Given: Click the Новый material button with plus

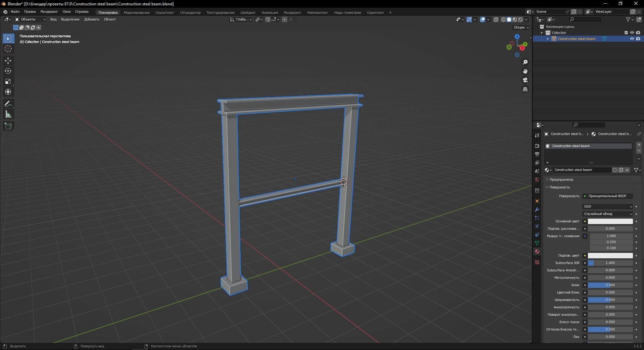Looking at the screenshot, I should pos(639,145).
